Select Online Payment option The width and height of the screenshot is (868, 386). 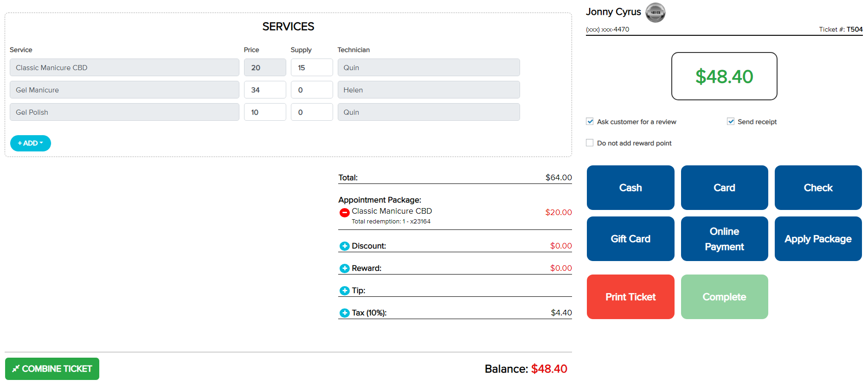click(724, 239)
